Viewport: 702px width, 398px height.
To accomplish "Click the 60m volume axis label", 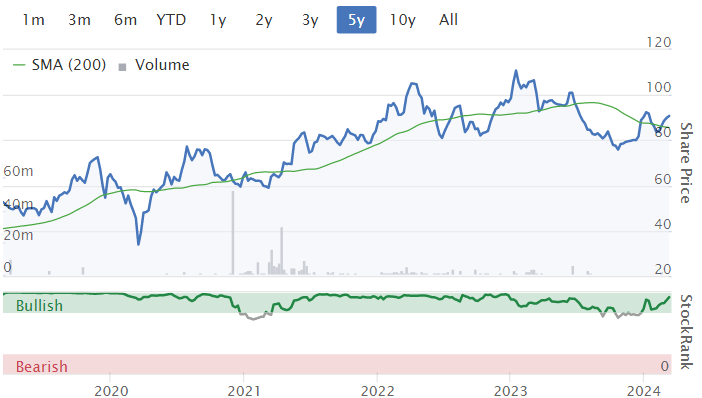I will tap(18, 171).
